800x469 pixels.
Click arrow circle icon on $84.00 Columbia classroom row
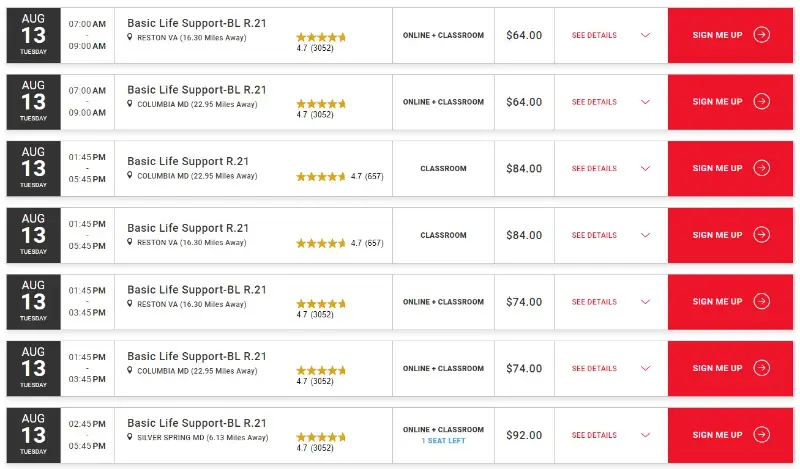pos(762,168)
